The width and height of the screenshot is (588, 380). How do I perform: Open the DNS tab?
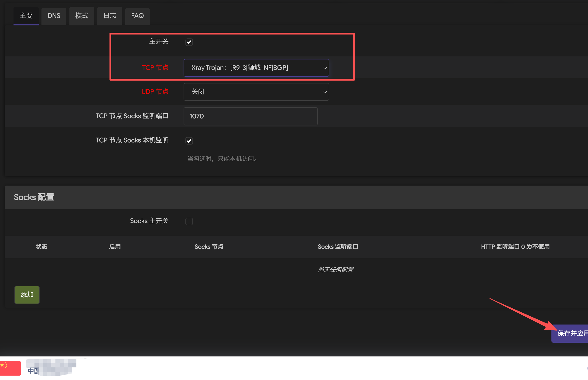pos(54,16)
